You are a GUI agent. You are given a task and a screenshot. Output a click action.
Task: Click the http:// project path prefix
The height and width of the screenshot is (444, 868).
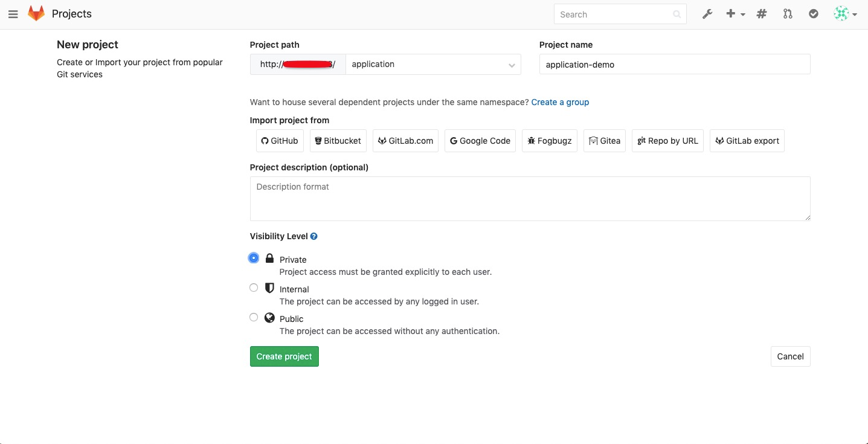click(x=298, y=64)
